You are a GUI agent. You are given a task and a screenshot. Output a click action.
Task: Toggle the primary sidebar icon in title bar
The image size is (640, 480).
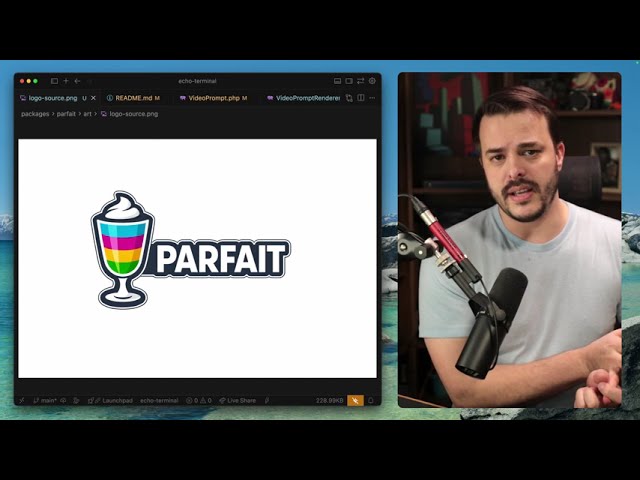click(54, 81)
